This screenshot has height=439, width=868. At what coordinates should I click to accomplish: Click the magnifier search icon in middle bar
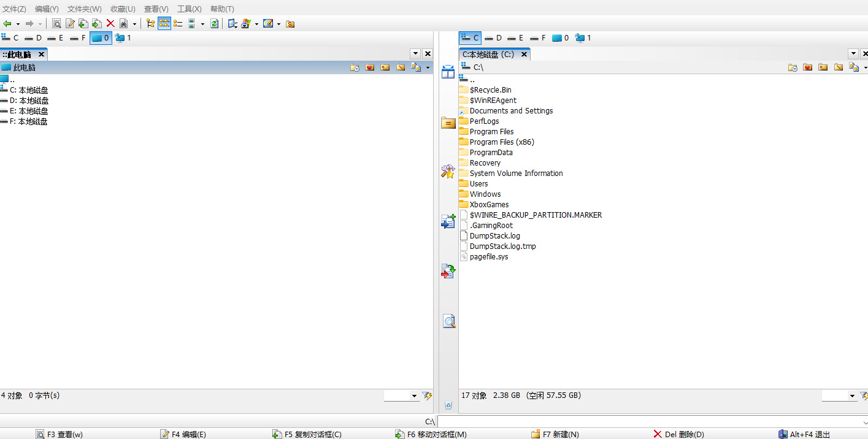coord(448,321)
